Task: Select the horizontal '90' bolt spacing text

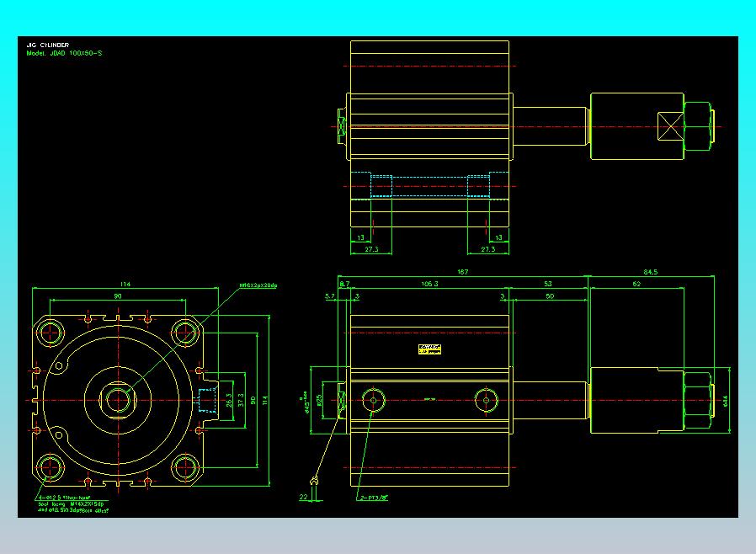Action: pos(118,296)
